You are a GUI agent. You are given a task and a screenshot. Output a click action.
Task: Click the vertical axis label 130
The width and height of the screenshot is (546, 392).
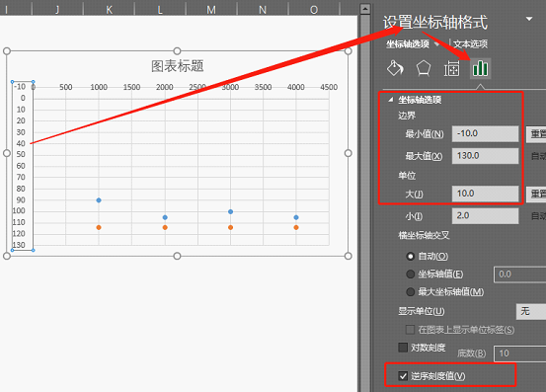19,245
